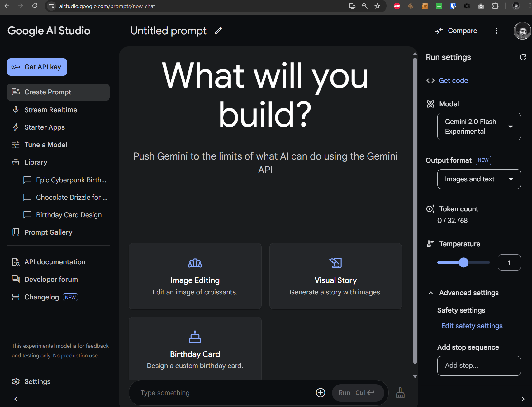Screen dimensions: 532x407
Task: Click the Temperature value field
Action: coord(509,262)
